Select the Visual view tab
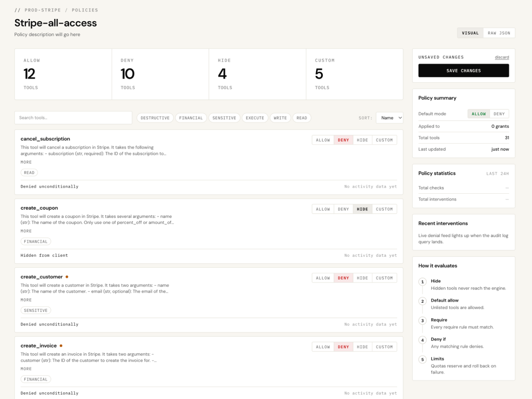This screenshot has height=399, width=532. 470,33
